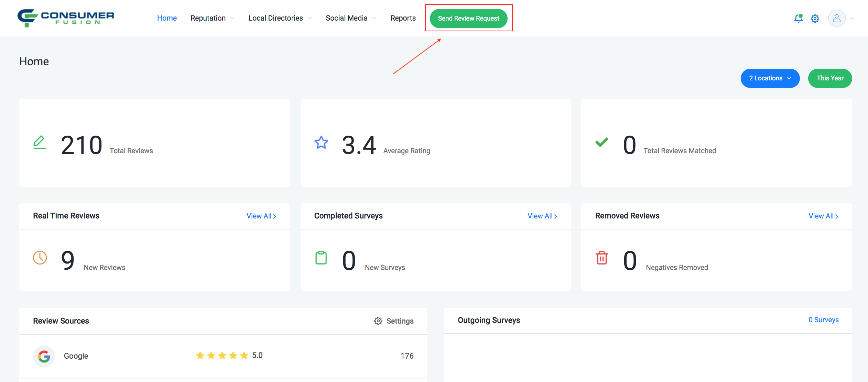Click the clipboard icon for New Surveys
Screen dimensions: 868x382
(x=321, y=258)
